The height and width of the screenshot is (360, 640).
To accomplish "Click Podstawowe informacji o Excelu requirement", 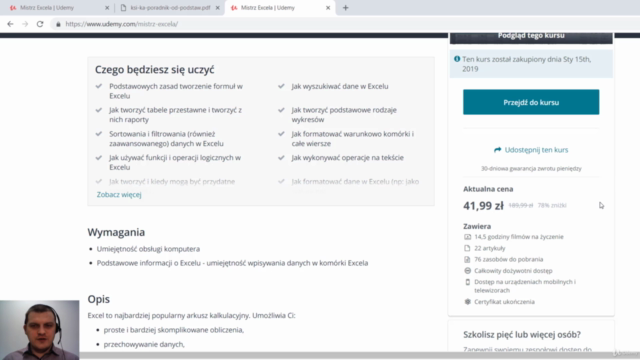I will point(232,263).
